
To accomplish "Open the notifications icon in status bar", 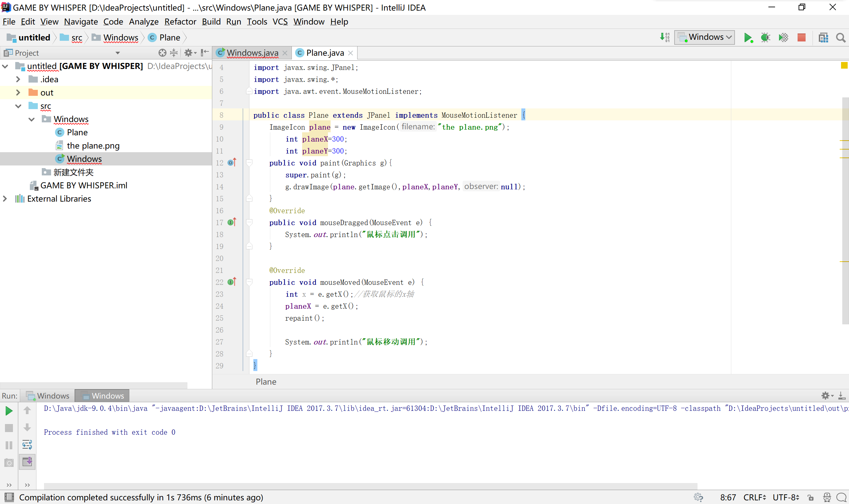I will tap(841, 498).
